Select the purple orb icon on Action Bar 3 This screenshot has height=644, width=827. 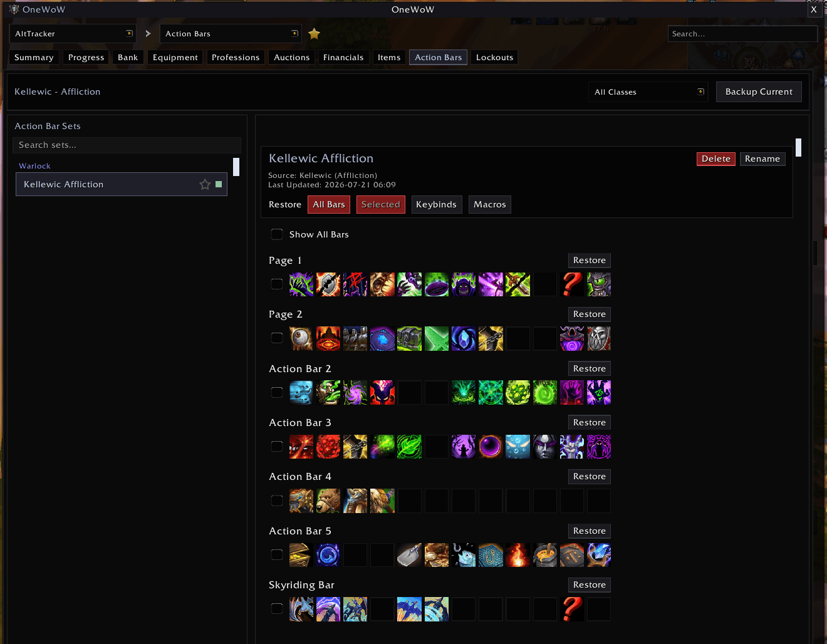pos(491,447)
